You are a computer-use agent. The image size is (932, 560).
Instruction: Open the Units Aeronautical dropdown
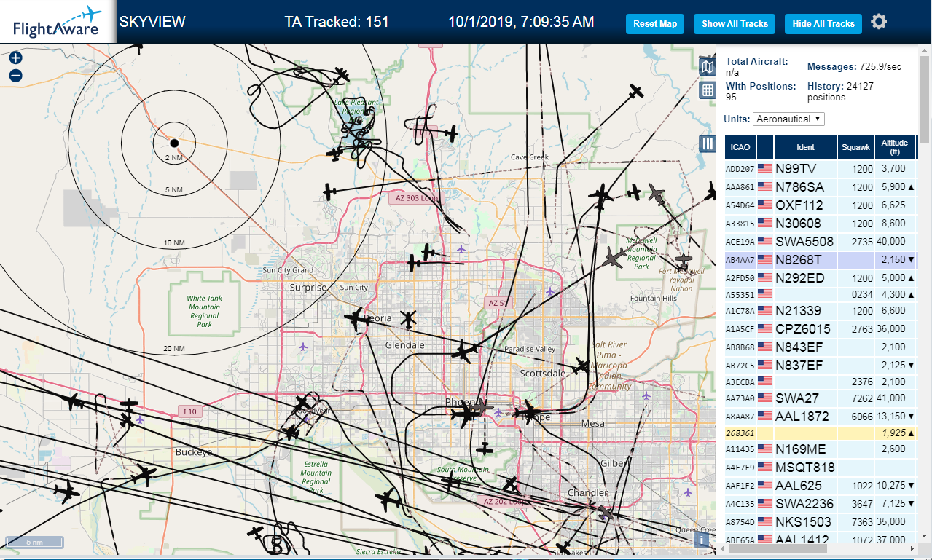(x=788, y=119)
